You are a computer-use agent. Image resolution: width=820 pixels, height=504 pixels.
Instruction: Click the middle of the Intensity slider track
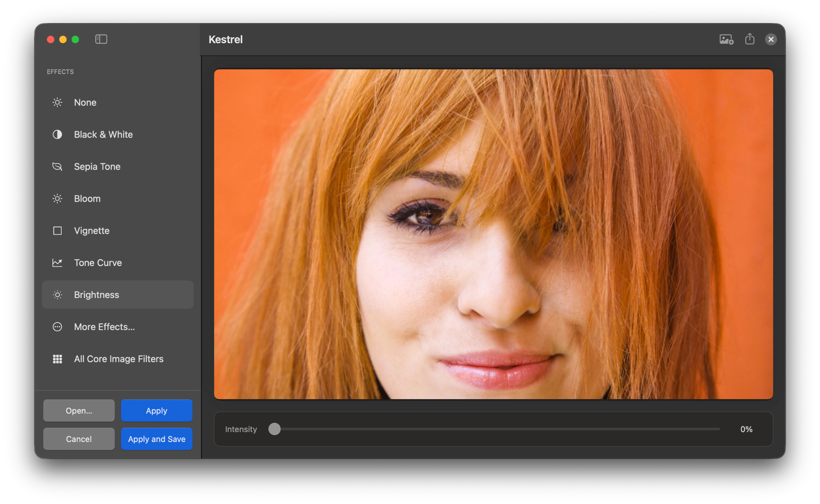coord(494,429)
